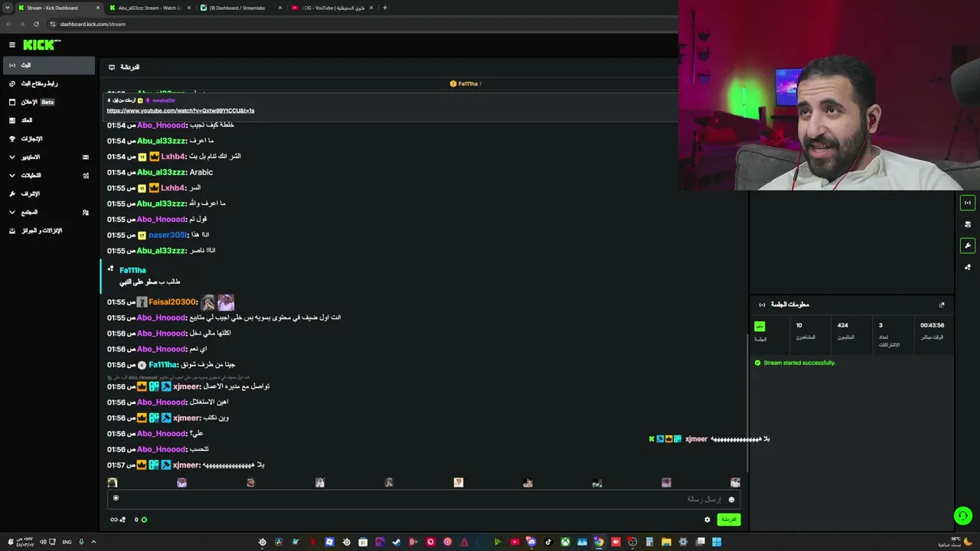The image size is (980, 551).
Task: Pop out the session info panel
Action: point(942,305)
